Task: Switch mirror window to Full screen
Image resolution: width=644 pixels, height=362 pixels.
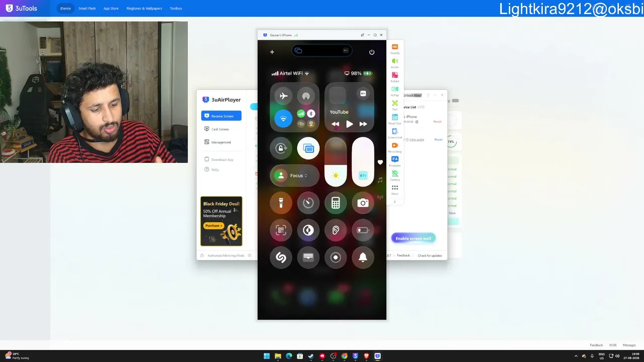Action: [395, 105]
